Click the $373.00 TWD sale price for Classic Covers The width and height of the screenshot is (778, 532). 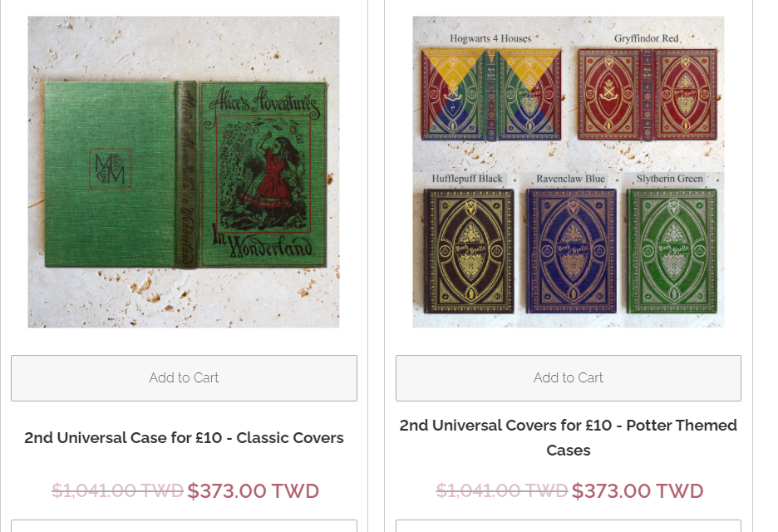253,490
